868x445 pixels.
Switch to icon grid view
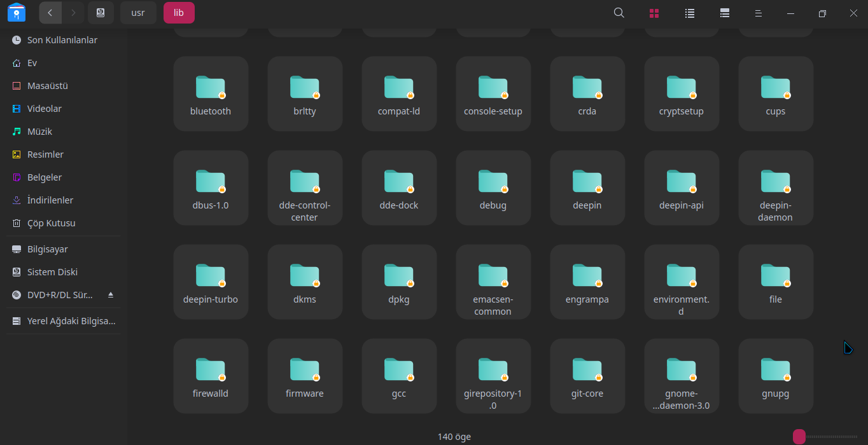[654, 13]
